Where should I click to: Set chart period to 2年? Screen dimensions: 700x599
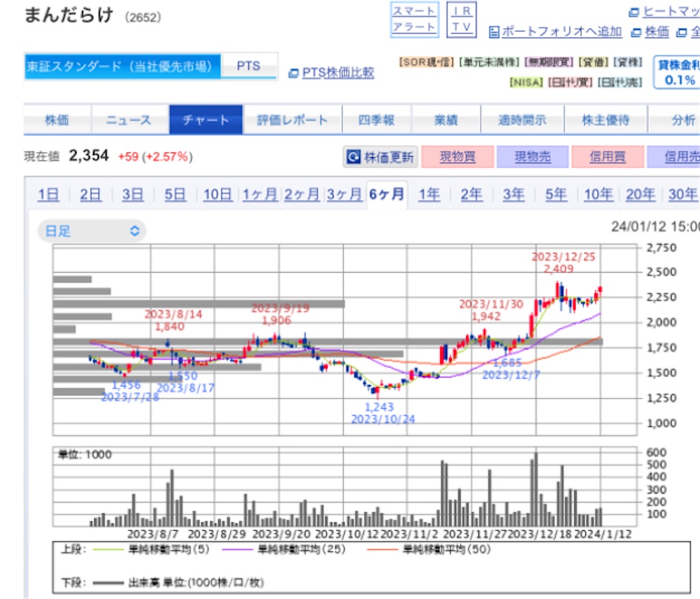(472, 195)
